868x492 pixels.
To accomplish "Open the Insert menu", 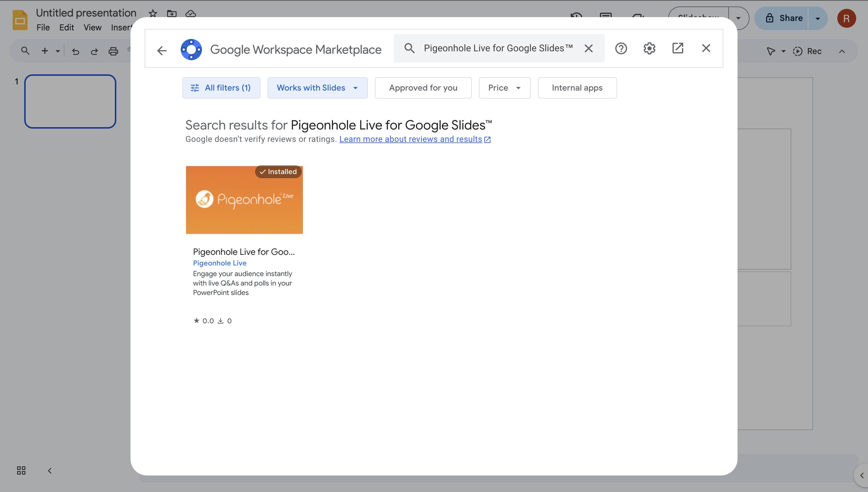I will click(121, 27).
